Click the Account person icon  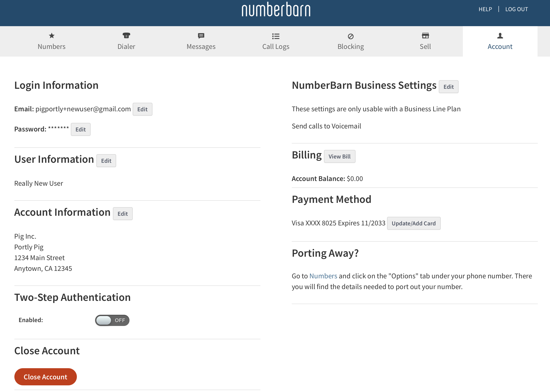click(500, 36)
